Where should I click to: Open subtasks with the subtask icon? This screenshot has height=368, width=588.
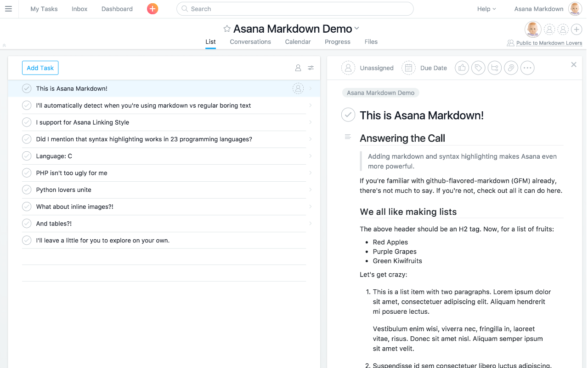[494, 68]
